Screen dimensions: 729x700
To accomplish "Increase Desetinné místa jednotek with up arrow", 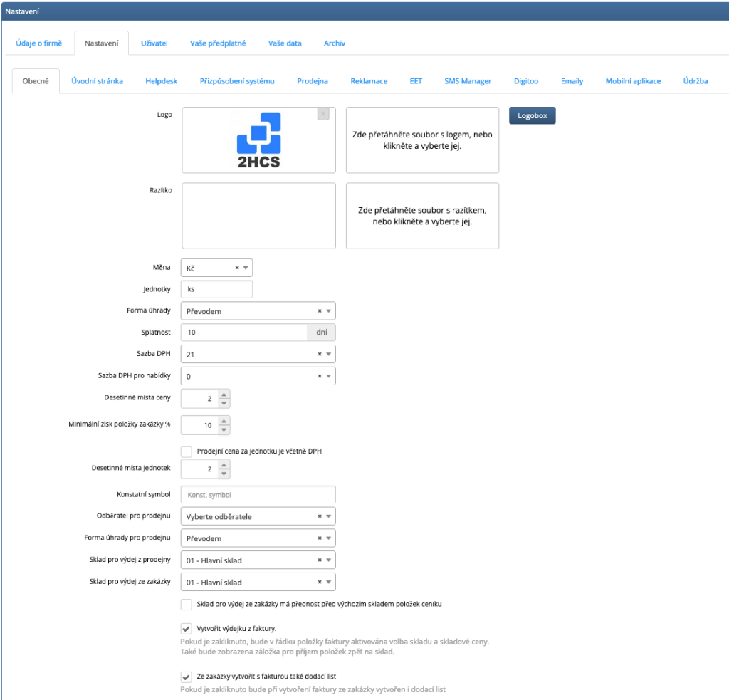I will click(224, 464).
